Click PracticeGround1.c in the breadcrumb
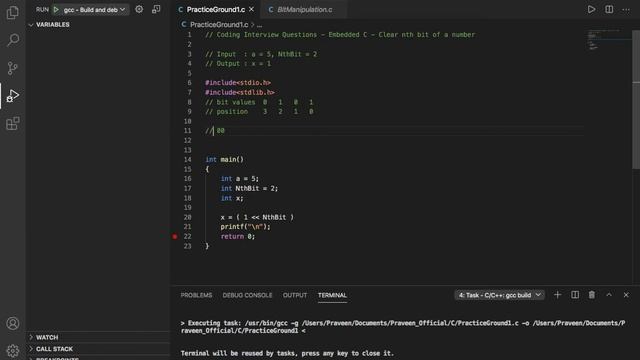640x360 pixels. point(219,24)
